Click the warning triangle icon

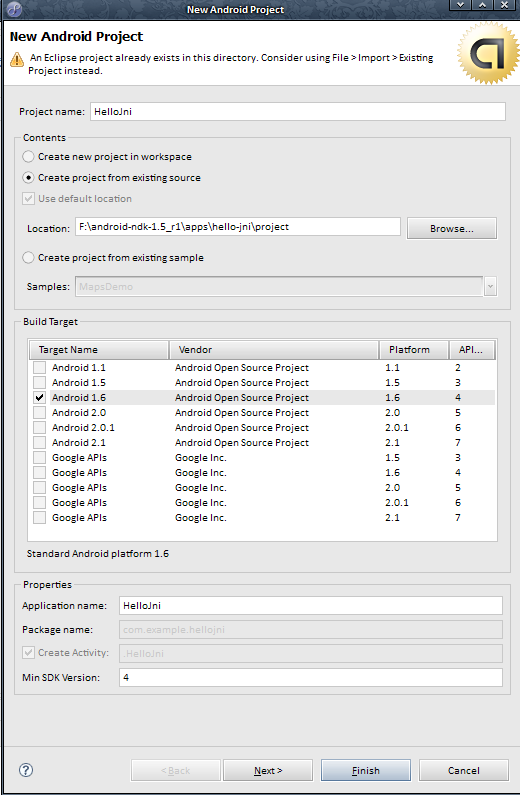click(x=17, y=59)
